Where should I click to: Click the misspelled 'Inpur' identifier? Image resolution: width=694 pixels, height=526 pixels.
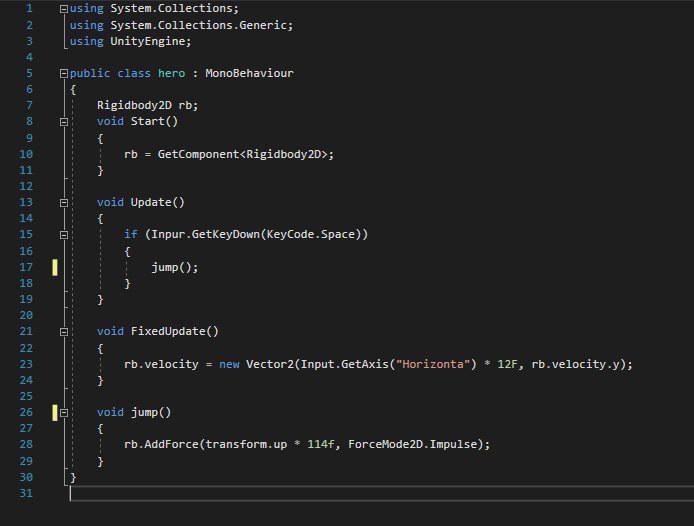point(168,234)
